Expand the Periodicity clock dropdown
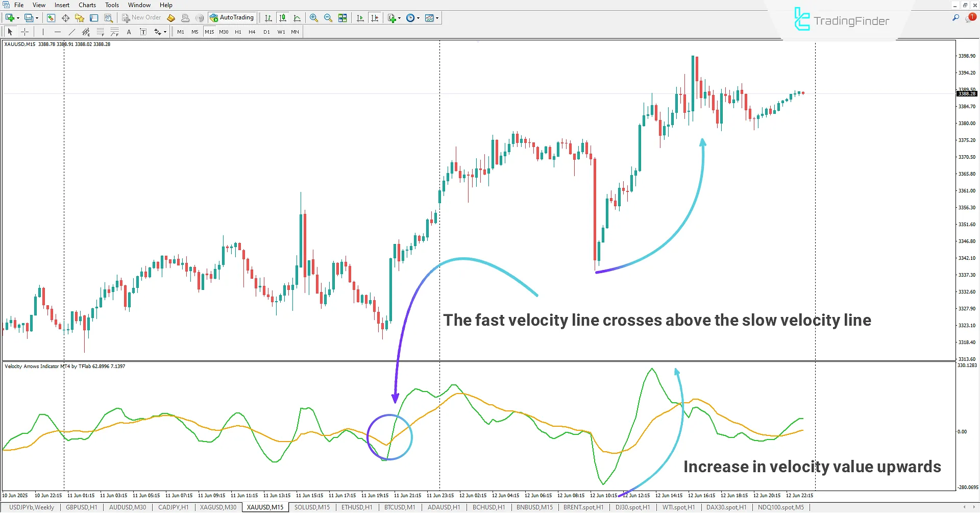Screen dimensions: 980x513 point(418,18)
